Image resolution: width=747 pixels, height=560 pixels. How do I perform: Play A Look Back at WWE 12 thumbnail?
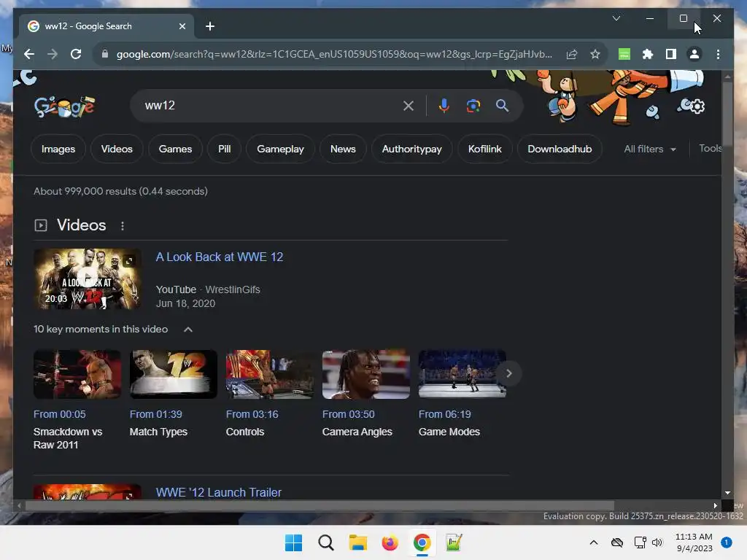[88, 279]
